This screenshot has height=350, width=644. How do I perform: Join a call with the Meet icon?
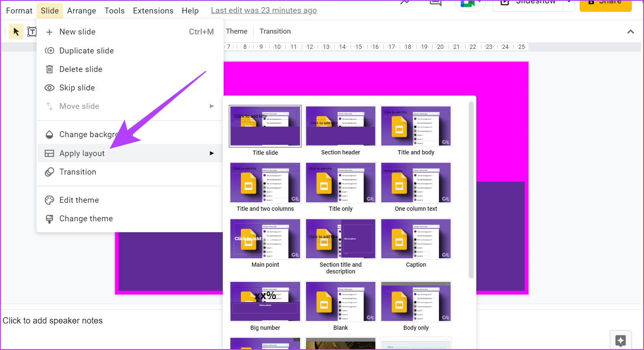[x=470, y=3]
